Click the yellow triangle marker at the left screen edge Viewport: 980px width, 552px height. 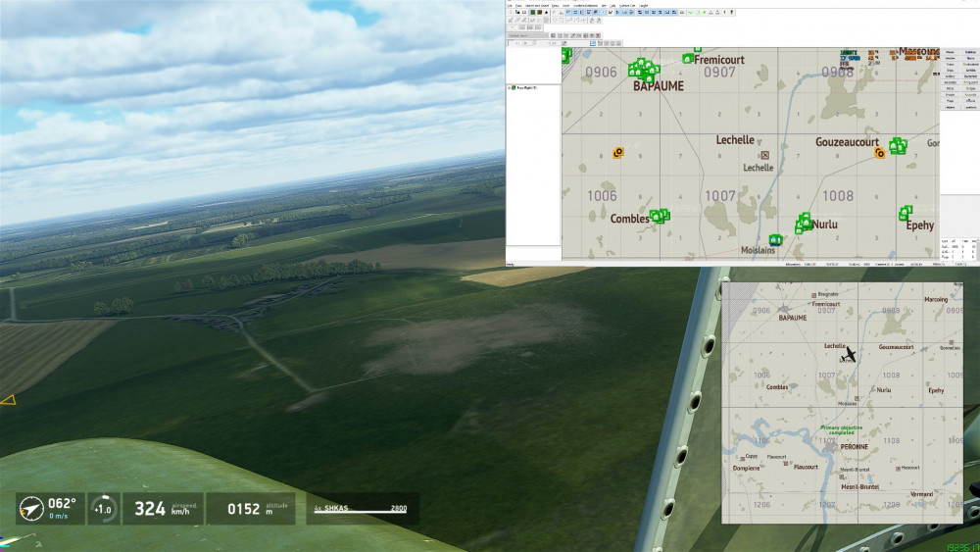tap(8, 400)
